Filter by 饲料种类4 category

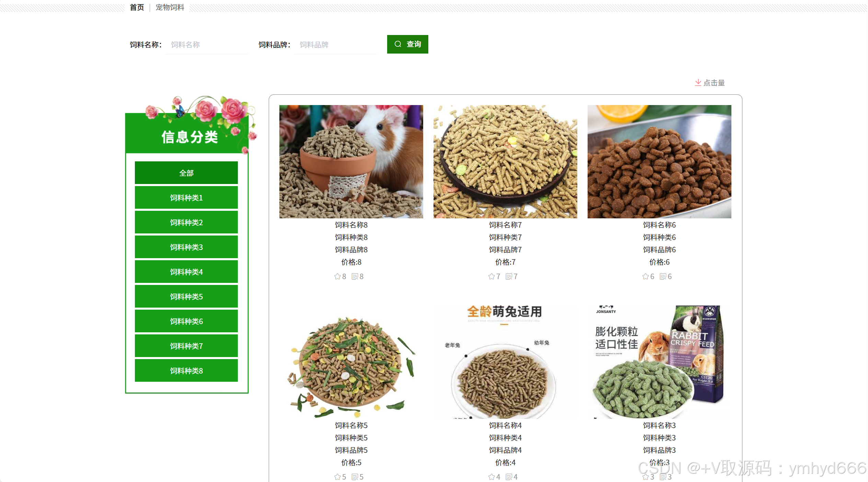tap(186, 272)
